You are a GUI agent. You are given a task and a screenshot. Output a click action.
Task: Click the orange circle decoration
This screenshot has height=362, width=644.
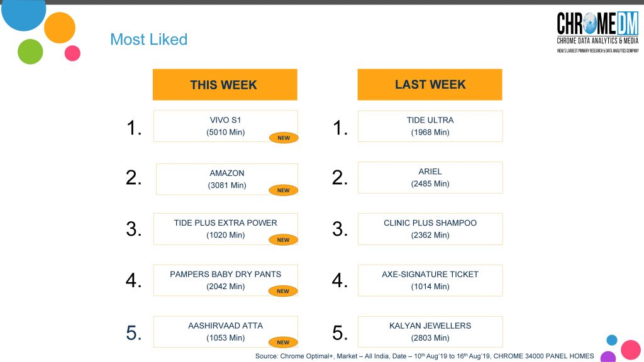pos(60,28)
